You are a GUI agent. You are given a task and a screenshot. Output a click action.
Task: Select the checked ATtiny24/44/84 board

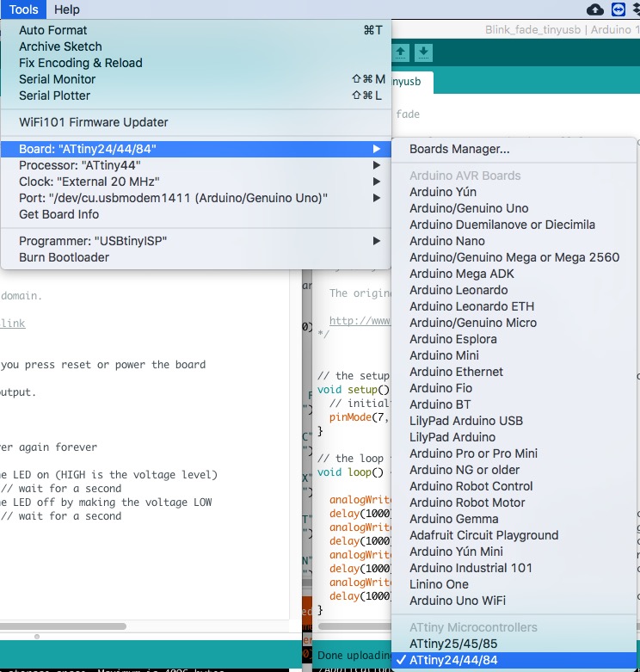514,660
